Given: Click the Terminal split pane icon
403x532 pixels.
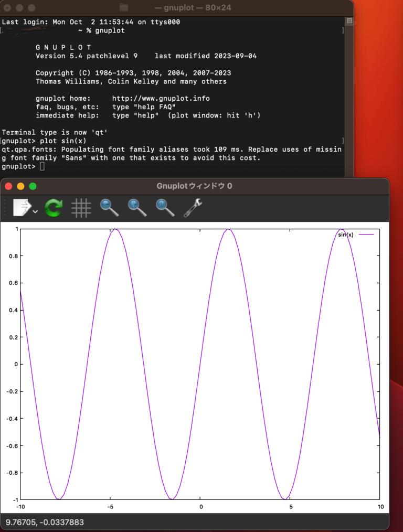Looking at the screenshot, I should [349, 21].
